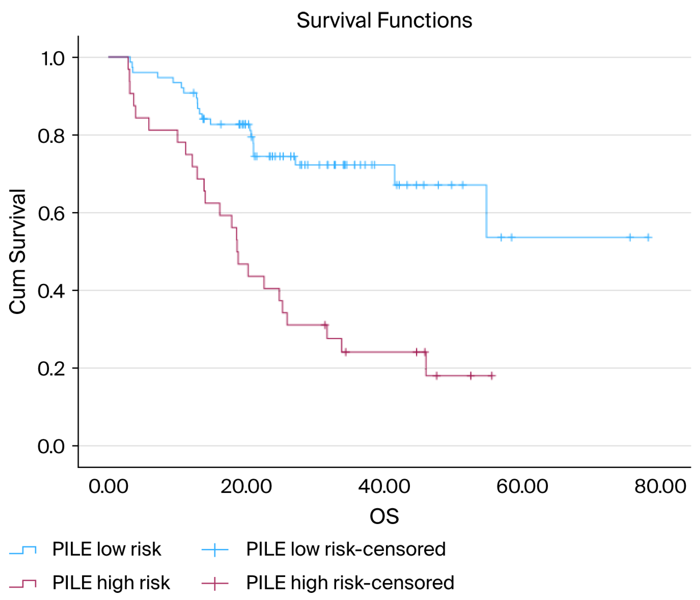Image resolution: width=700 pixels, height=600 pixels.
Task: Click the 'Survival Functions' chart title
Action: [x=384, y=20]
